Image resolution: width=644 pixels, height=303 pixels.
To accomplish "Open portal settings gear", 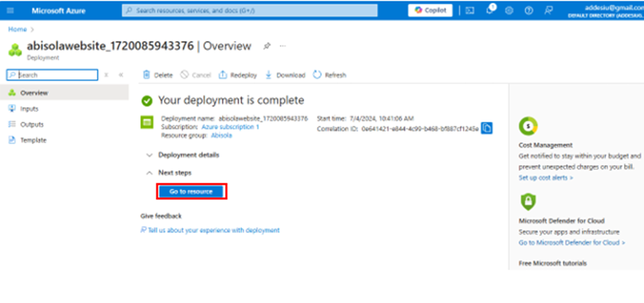I will pos(509,11).
